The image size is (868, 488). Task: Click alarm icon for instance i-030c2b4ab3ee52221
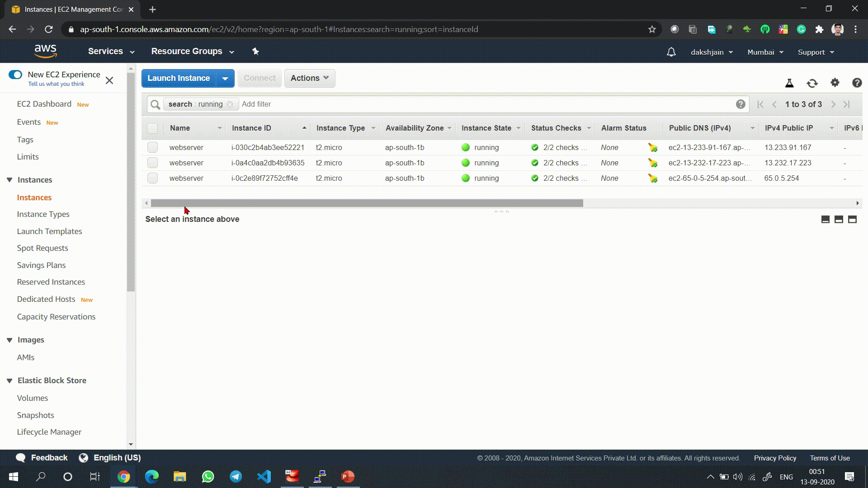pos(652,147)
